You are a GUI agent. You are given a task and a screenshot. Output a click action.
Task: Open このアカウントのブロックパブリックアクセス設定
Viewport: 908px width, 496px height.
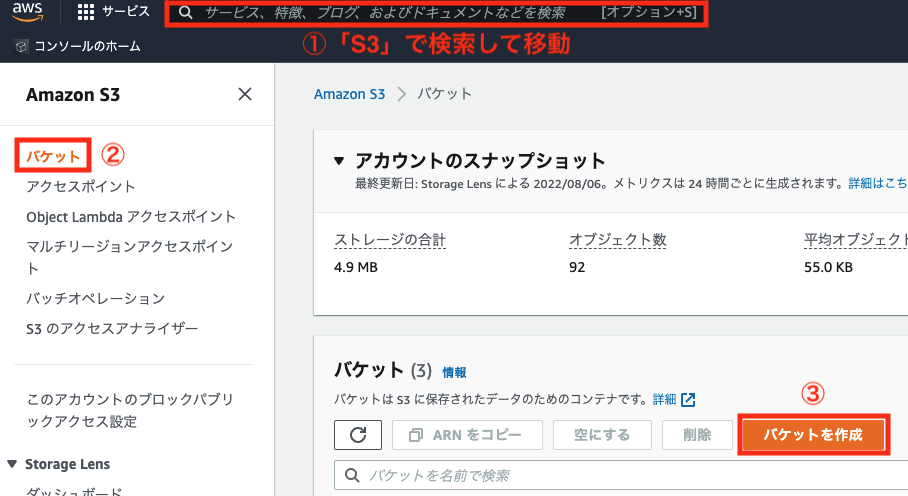(130, 410)
